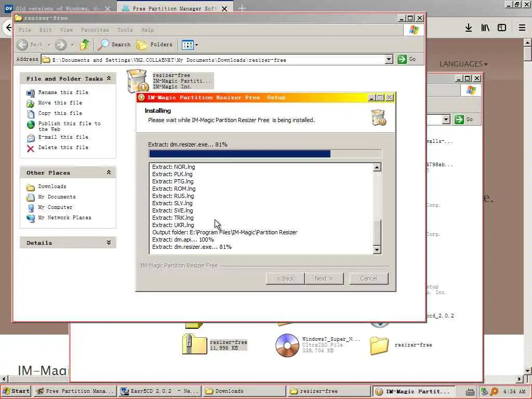
Task: Open the Tools menu
Action: click(x=125, y=30)
